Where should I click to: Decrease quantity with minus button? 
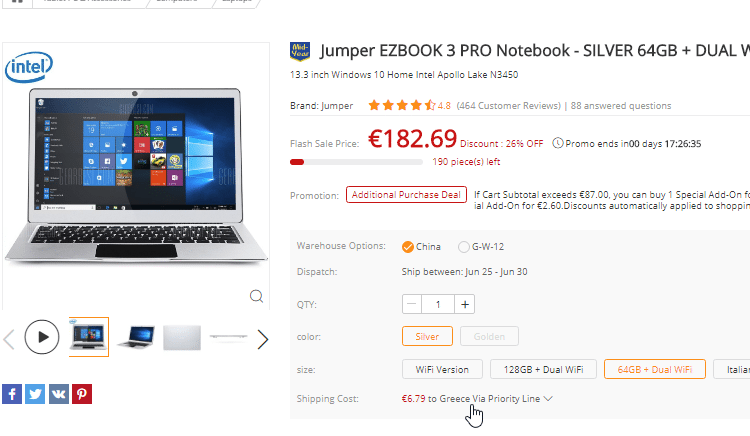point(412,305)
